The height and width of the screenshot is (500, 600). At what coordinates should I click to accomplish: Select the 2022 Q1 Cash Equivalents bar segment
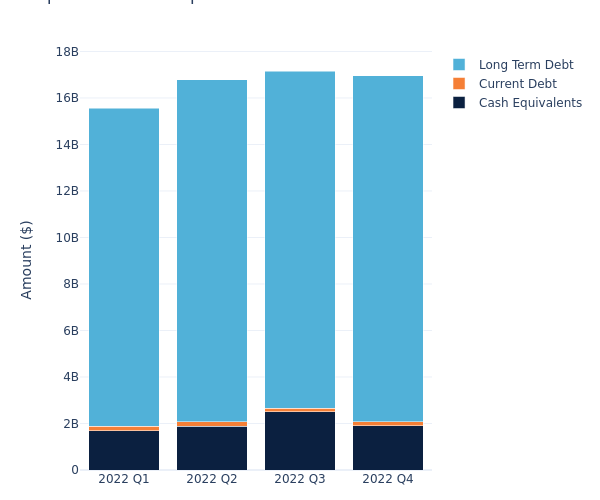coord(124,450)
